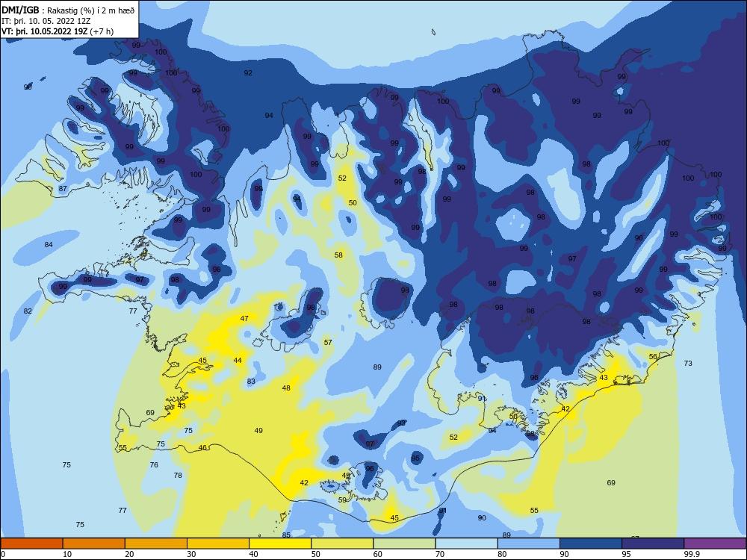
Task: Click the legend scale label '20'
Action: (x=129, y=554)
